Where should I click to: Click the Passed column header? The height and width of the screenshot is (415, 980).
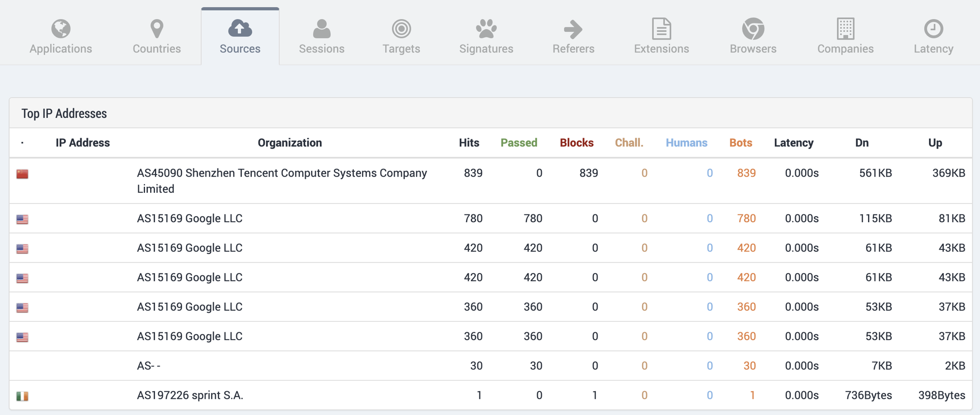(518, 143)
